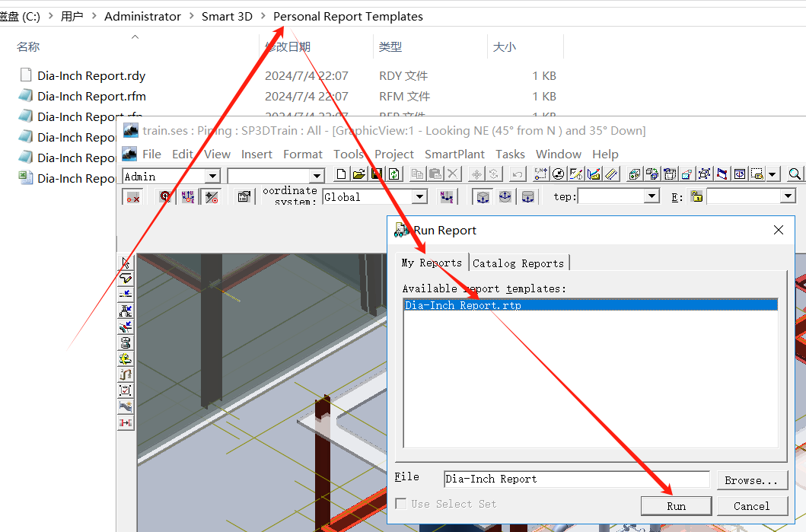The image size is (806, 532).
Task: Select the My Reports tab
Action: pyautogui.click(x=432, y=263)
